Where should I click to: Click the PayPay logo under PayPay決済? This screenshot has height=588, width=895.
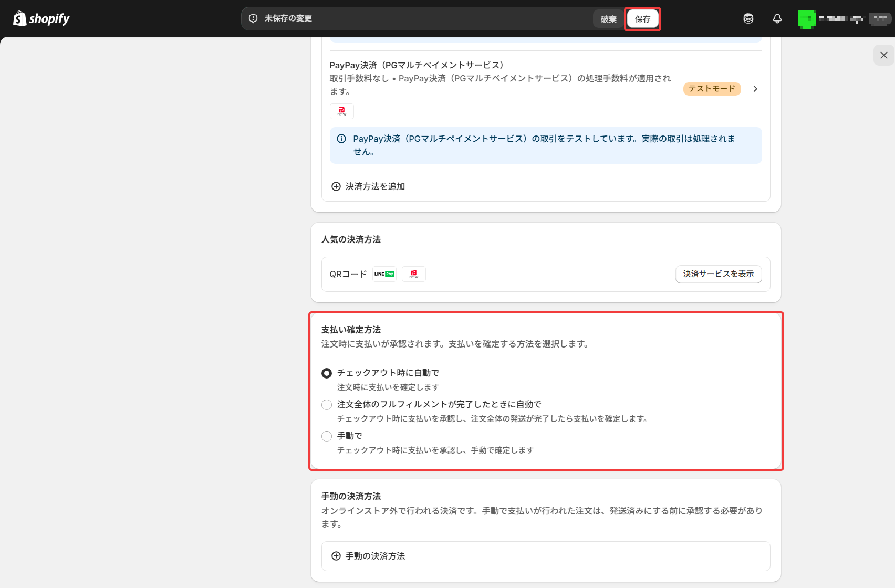coord(342,111)
